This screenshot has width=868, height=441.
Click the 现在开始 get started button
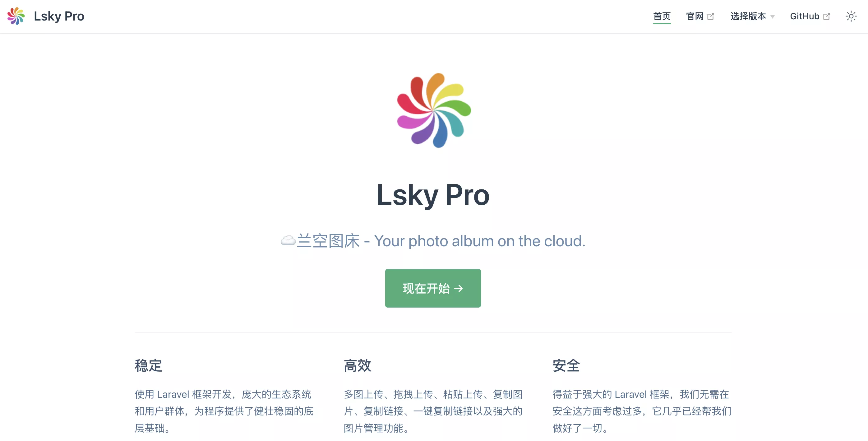(433, 288)
